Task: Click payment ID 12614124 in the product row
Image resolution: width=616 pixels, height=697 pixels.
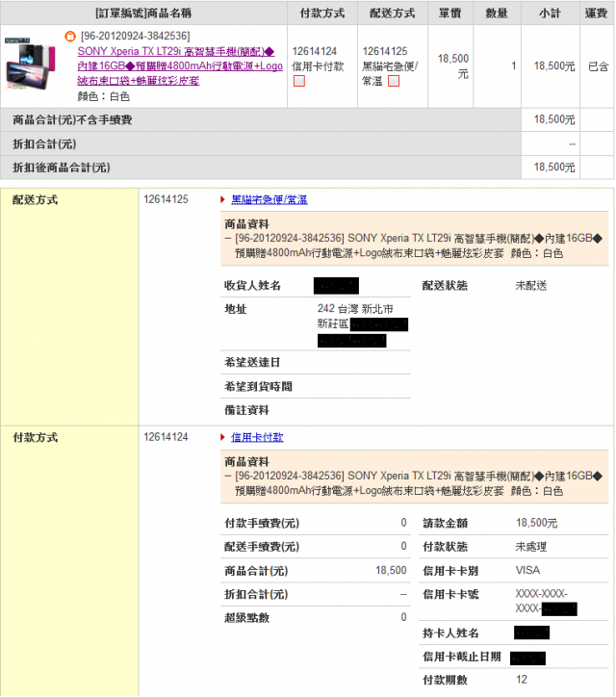Action: (315, 51)
